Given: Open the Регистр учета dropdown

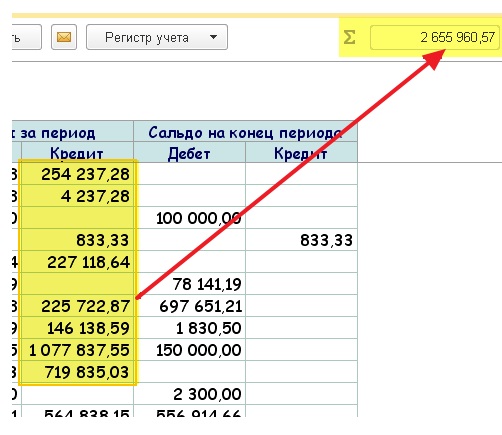Looking at the screenshot, I should click(x=157, y=37).
